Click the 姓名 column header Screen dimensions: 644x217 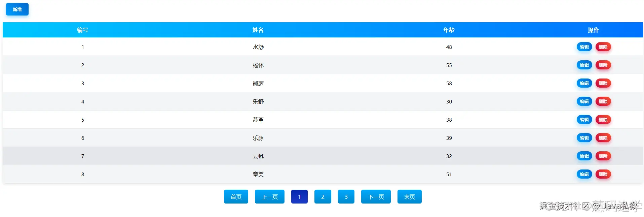coord(258,30)
